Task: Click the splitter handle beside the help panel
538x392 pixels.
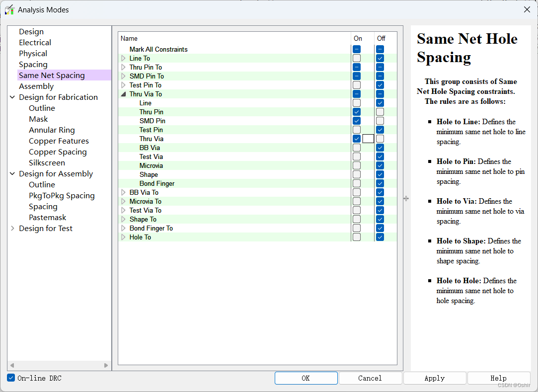Action: (x=406, y=198)
